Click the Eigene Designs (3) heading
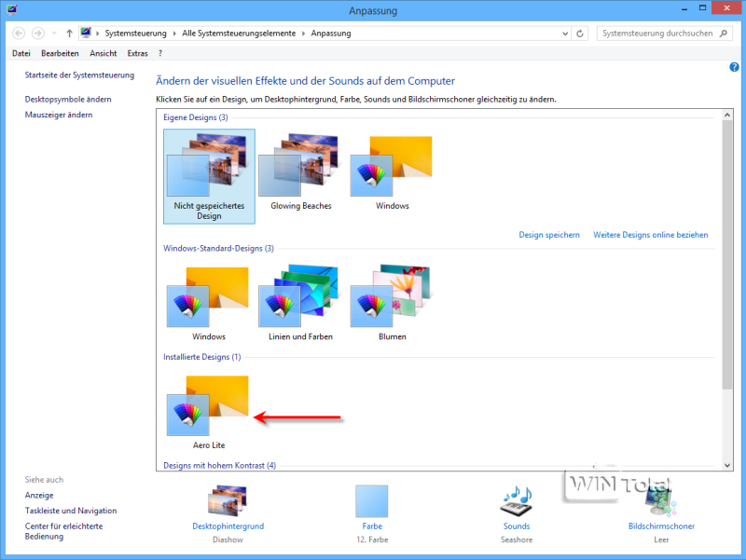 click(196, 117)
